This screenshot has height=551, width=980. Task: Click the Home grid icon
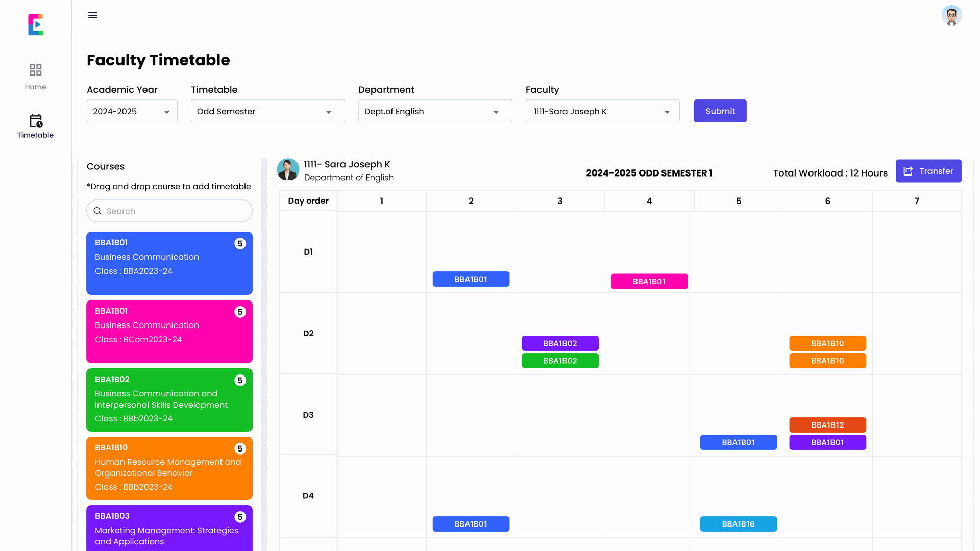point(35,70)
